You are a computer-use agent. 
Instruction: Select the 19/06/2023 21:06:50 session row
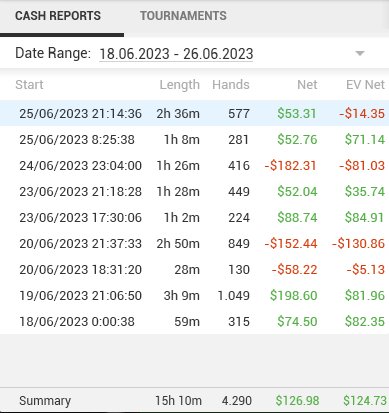[x=194, y=295]
